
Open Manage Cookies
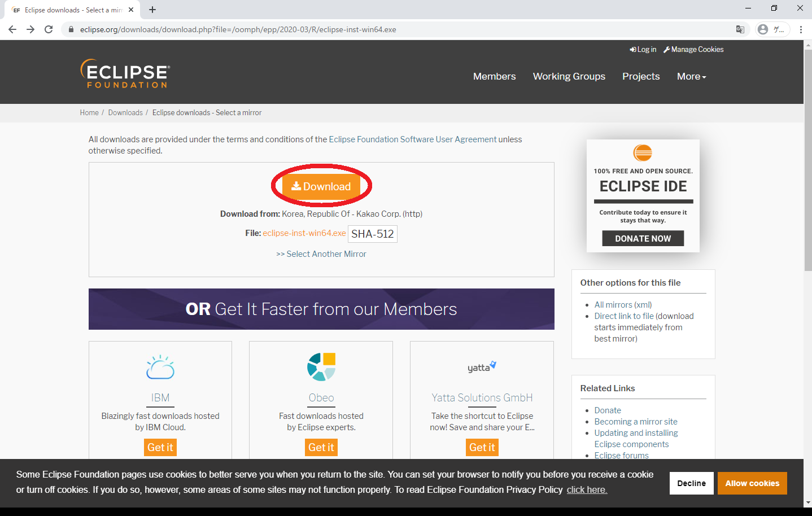tap(693, 50)
